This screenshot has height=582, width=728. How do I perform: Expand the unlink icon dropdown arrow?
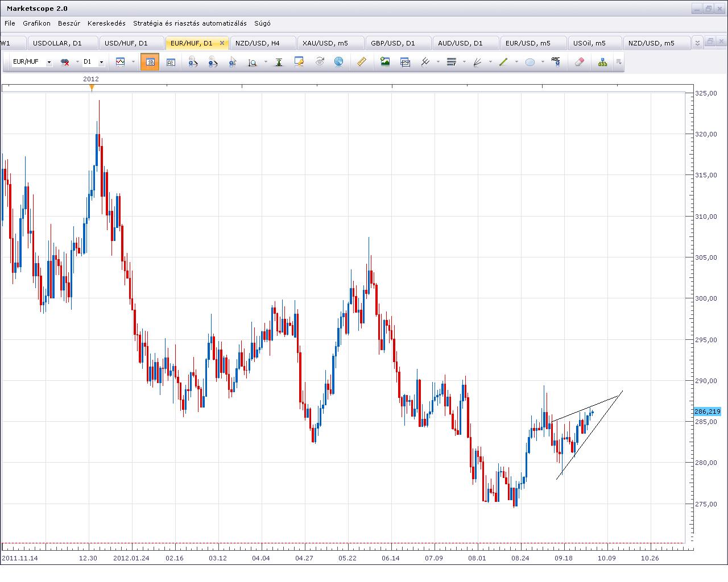coord(77,62)
